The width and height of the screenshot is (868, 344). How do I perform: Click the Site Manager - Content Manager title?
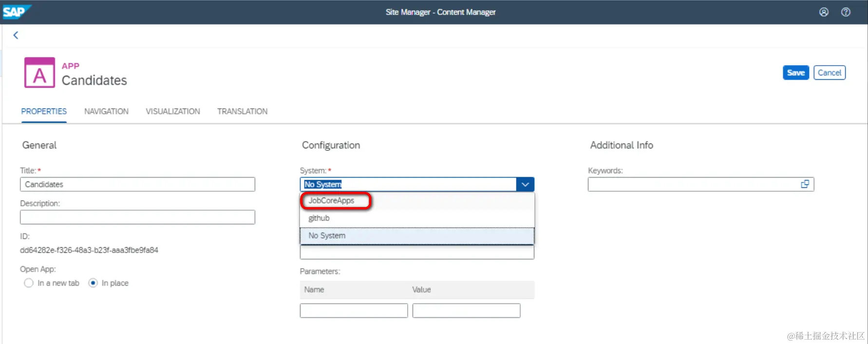click(x=440, y=12)
